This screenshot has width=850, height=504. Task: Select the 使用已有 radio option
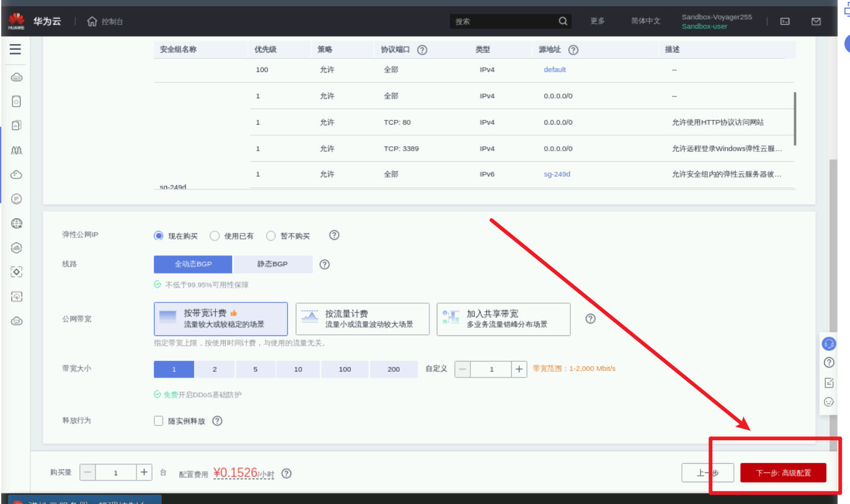pos(215,236)
